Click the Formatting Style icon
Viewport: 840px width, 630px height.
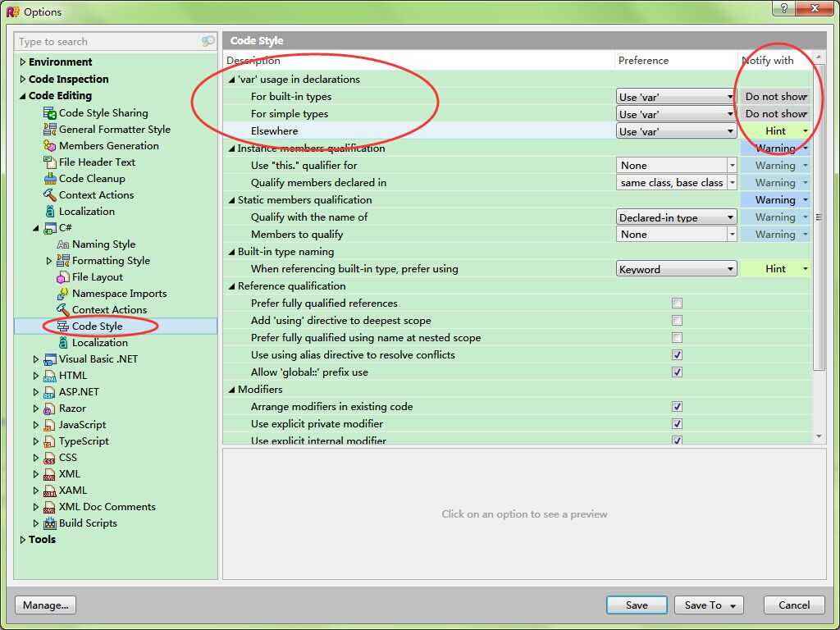tap(62, 261)
